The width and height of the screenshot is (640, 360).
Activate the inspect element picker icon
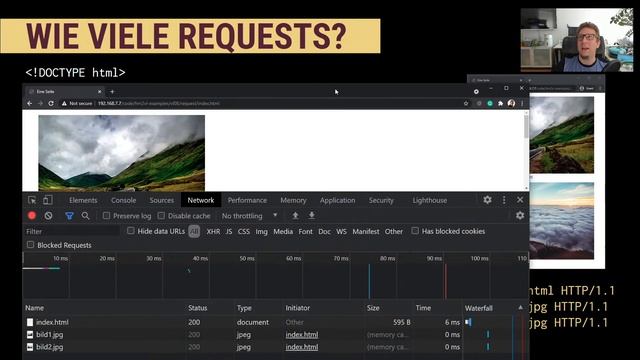click(x=32, y=200)
